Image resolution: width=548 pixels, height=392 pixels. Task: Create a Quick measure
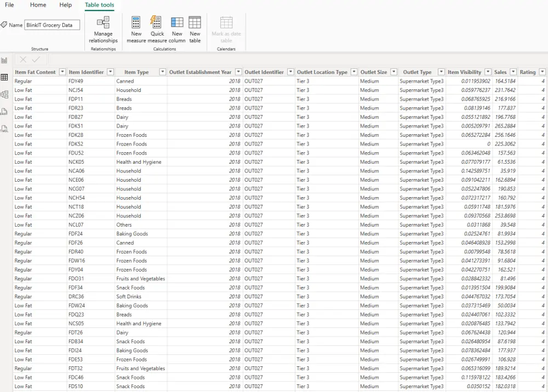[157, 30]
